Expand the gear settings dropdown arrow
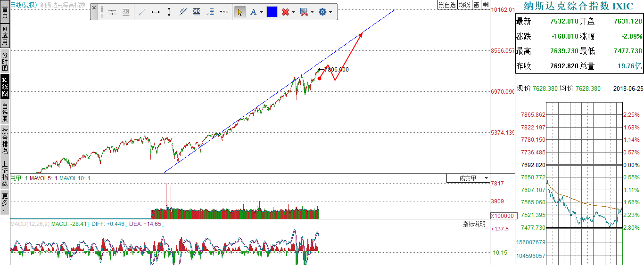Viewport: 644px width, 265px height. point(330,12)
